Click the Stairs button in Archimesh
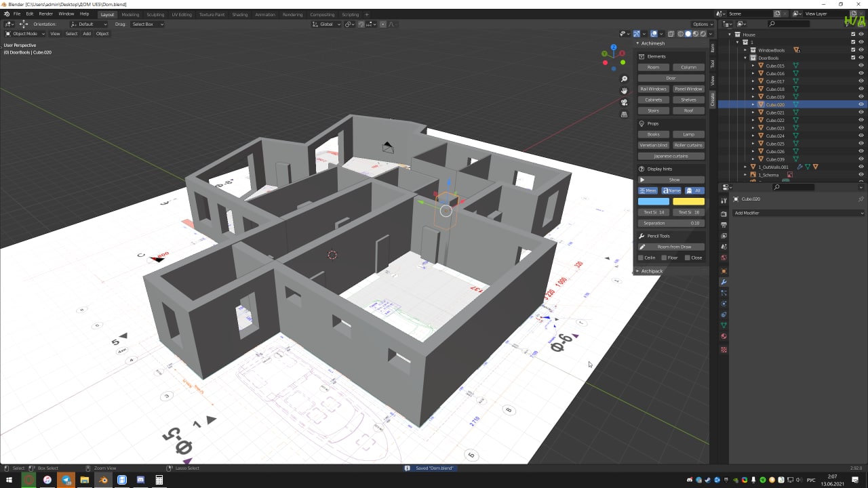The height and width of the screenshot is (488, 868). click(x=654, y=110)
